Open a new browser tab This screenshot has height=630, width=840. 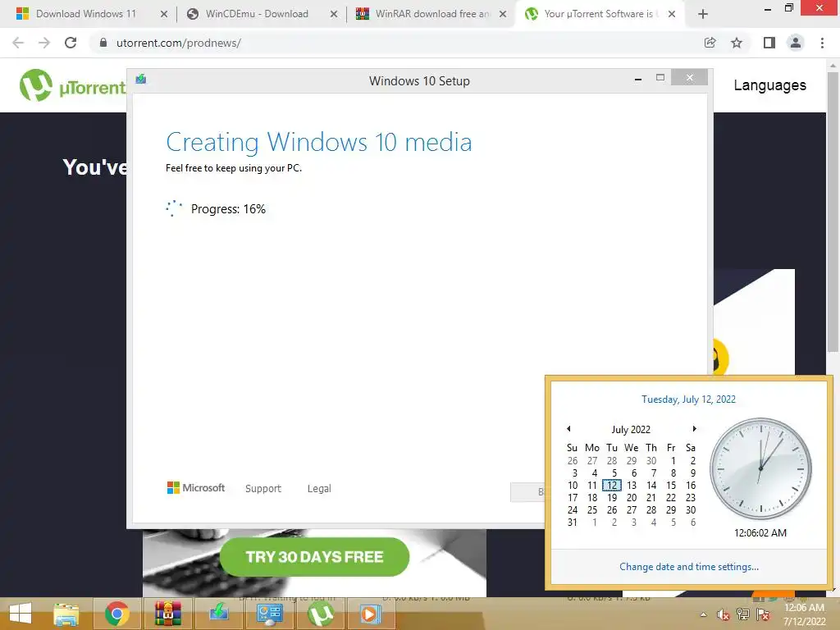tap(703, 14)
